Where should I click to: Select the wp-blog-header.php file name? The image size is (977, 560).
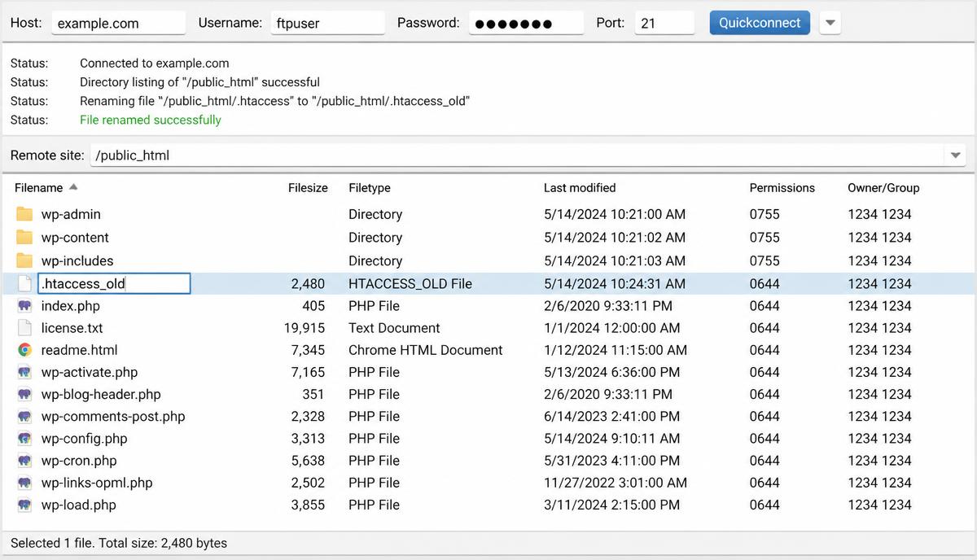tap(101, 394)
